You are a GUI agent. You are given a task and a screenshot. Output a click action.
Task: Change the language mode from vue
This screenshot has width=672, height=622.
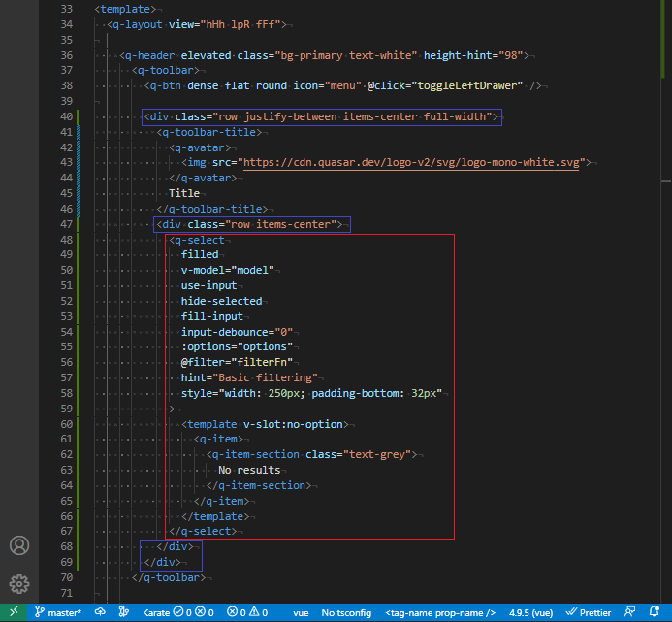coord(301,613)
